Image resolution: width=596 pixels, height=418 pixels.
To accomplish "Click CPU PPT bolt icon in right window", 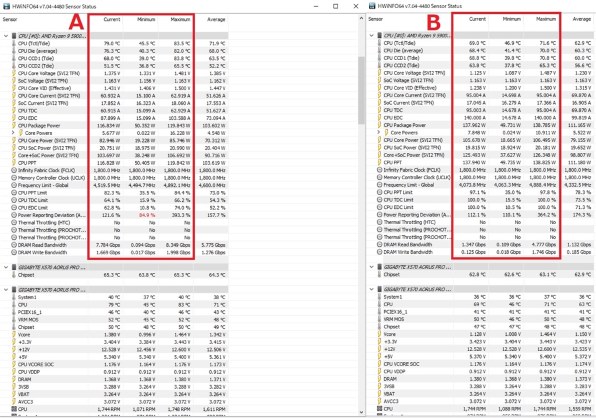I will click(x=379, y=162).
